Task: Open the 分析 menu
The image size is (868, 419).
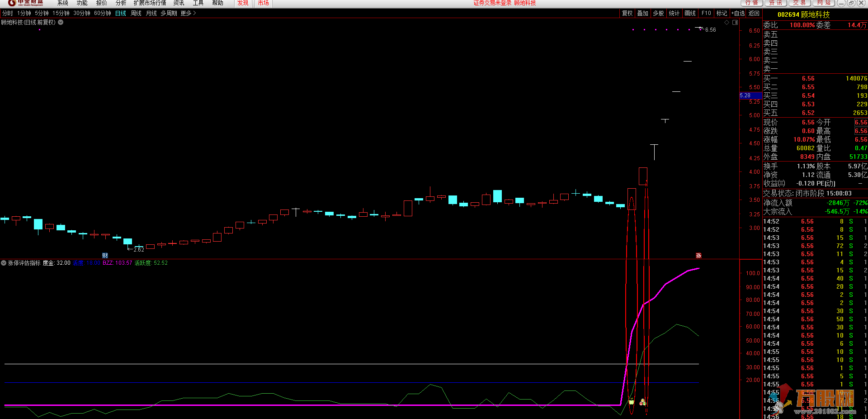Action: (121, 3)
